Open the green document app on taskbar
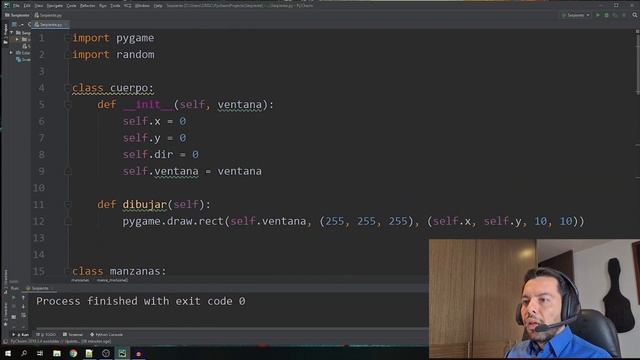 pos(89,353)
